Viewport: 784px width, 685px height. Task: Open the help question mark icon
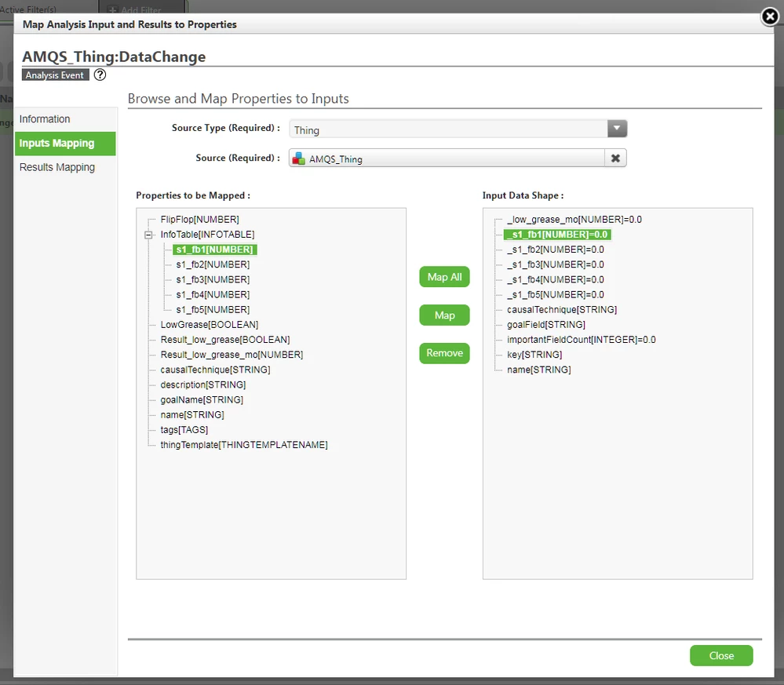100,75
